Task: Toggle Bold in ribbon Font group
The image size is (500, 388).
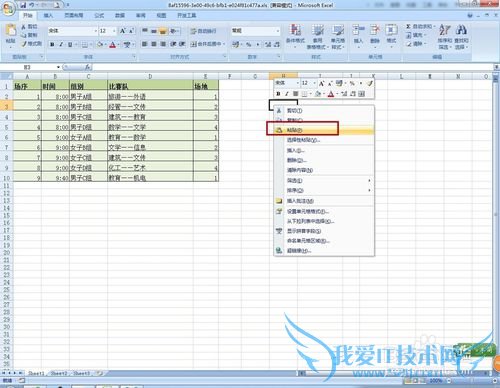Action: point(52,44)
